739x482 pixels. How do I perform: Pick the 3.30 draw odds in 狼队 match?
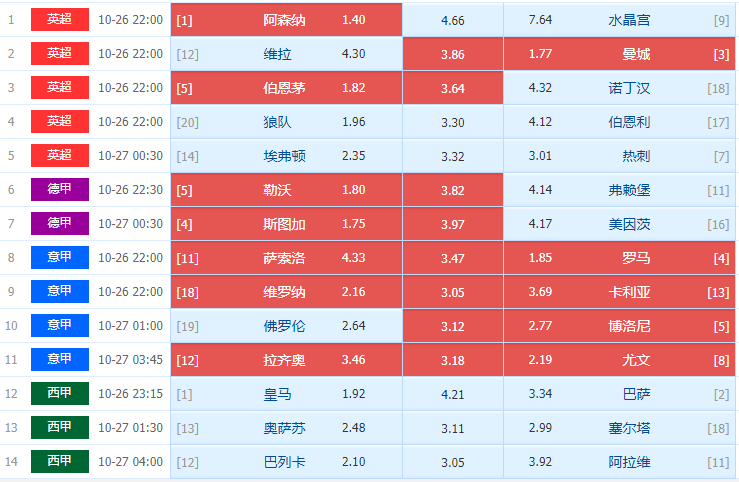[x=452, y=121]
